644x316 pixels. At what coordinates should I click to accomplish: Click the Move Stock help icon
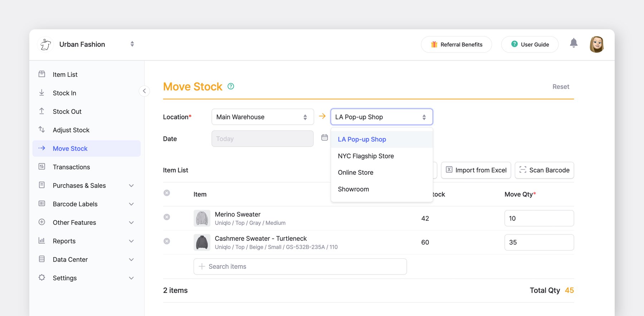pyautogui.click(x=231, y=86)
